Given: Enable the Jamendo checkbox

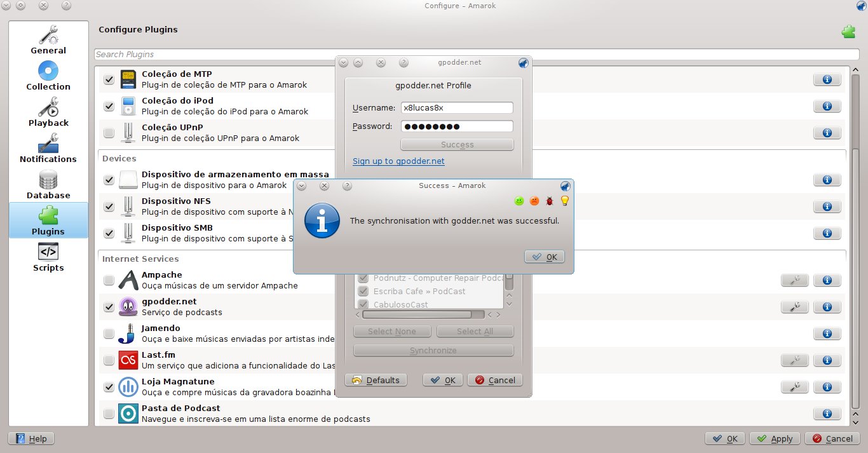Looking at the screenshot, I should (x=109, y=334).
